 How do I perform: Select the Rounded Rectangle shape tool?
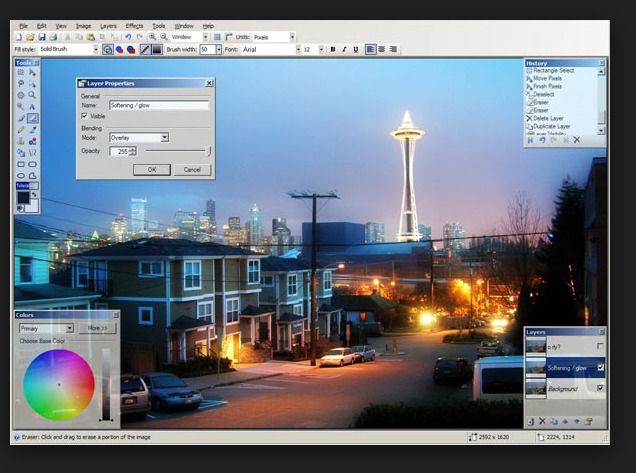coord(32,164)
